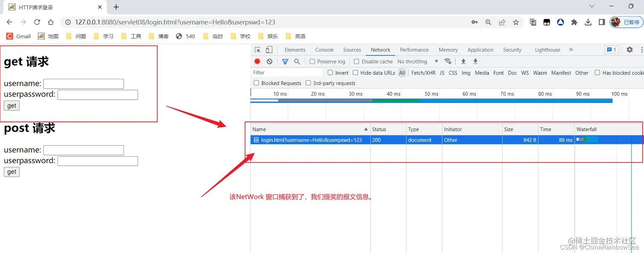Open network conditions Wi-Fi gear icon
This screenshot has width=644, height=253.
pos(448,61)
